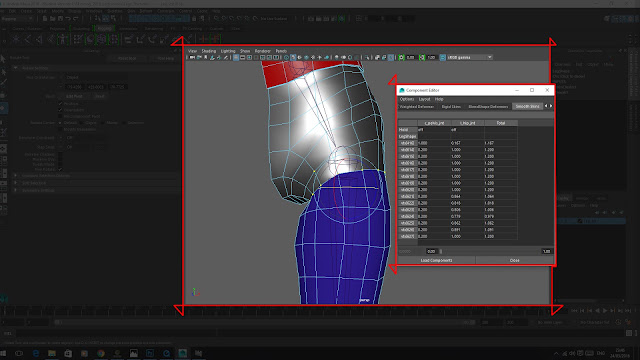Select the LegShape row header
The height and width of the screenshot is (360, 640).
tap(407, 136)
